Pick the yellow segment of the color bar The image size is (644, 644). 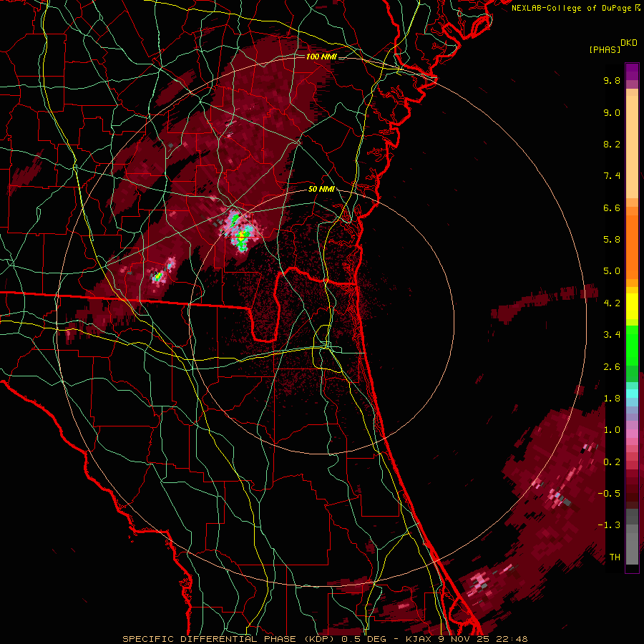pos(632,306)
